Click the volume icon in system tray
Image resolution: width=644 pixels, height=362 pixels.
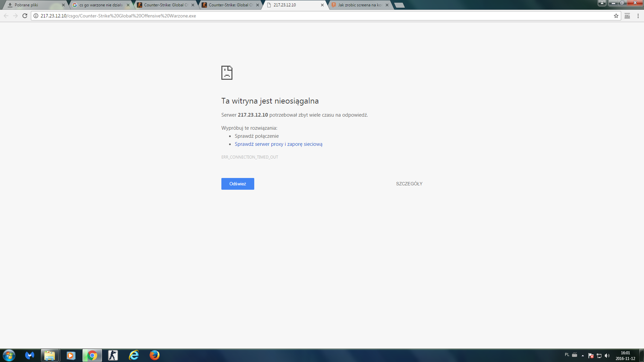pos(607,356)
